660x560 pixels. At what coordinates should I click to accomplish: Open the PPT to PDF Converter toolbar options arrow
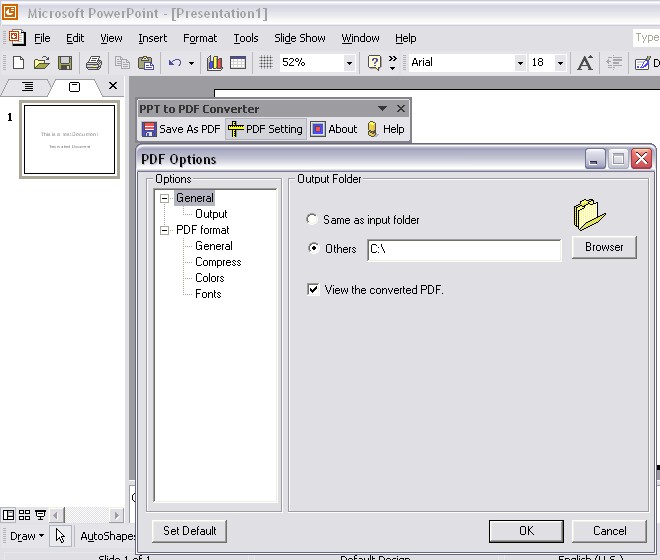coord(382,109)
